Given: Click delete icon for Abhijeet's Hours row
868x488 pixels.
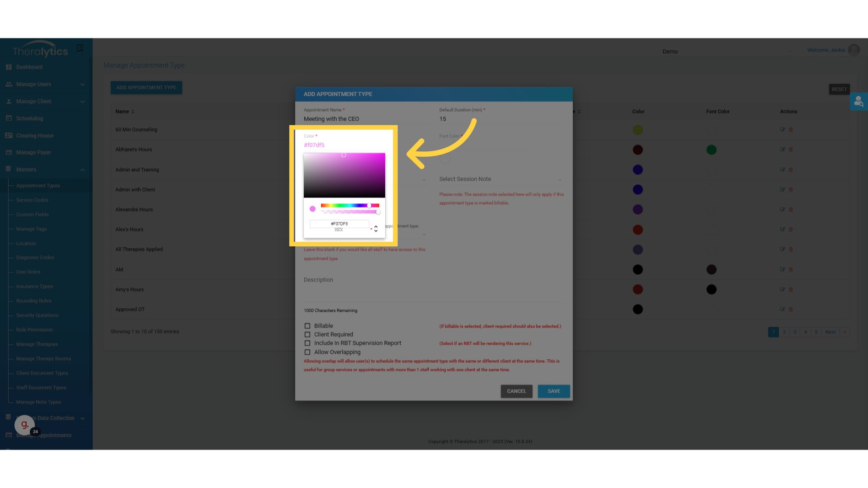Looking at the screenshot, I should (x=791, y=150).
